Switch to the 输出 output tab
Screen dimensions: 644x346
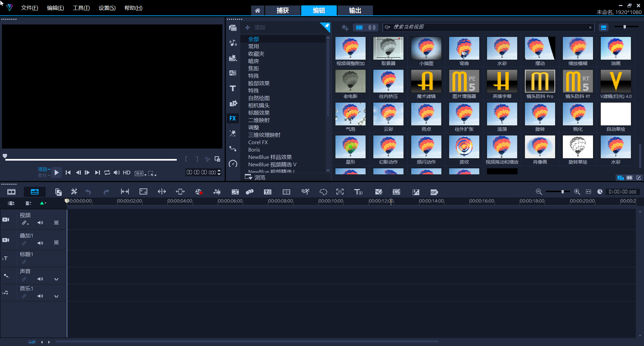pos(355,10)
